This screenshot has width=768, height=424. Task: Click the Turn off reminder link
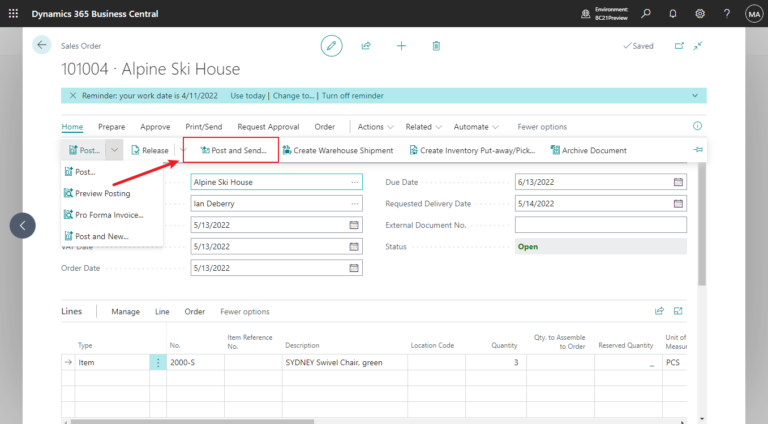coord(356,95)
